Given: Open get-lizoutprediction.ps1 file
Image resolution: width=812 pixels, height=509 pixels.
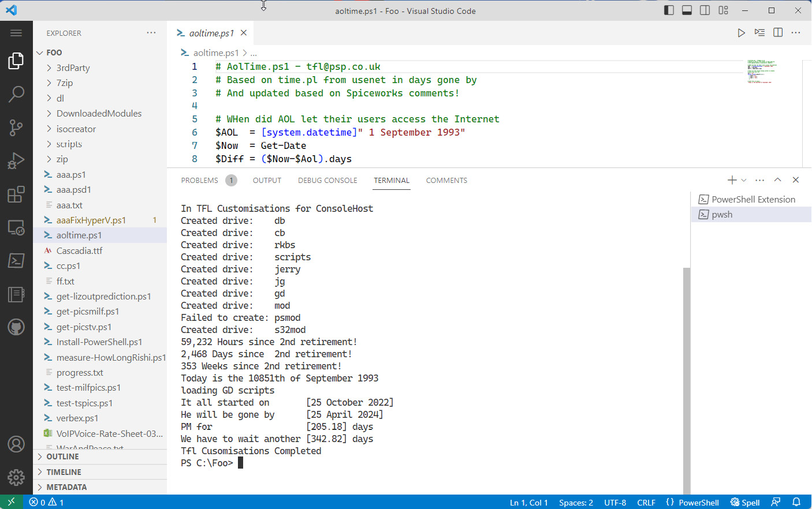Looking at the screenshot, I should [100, 296].
